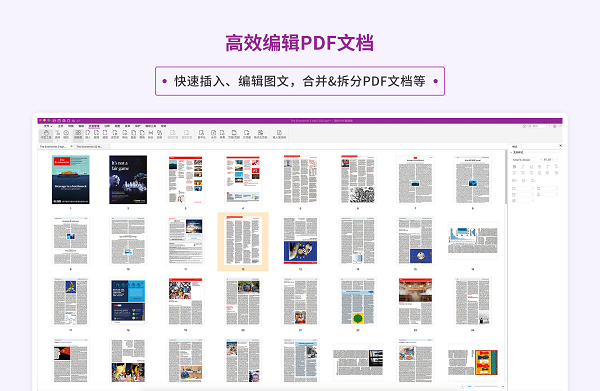Close the format side panel
Image resolution: width=600 pixels, height=391 pixels.
point(560,145)
